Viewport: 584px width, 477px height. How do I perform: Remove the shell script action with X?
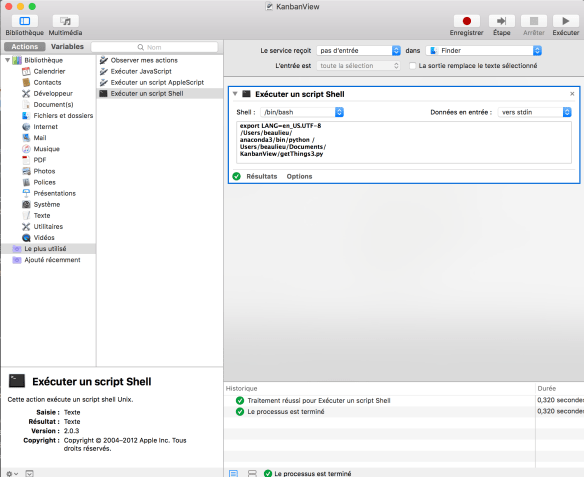tap(572, 94)
